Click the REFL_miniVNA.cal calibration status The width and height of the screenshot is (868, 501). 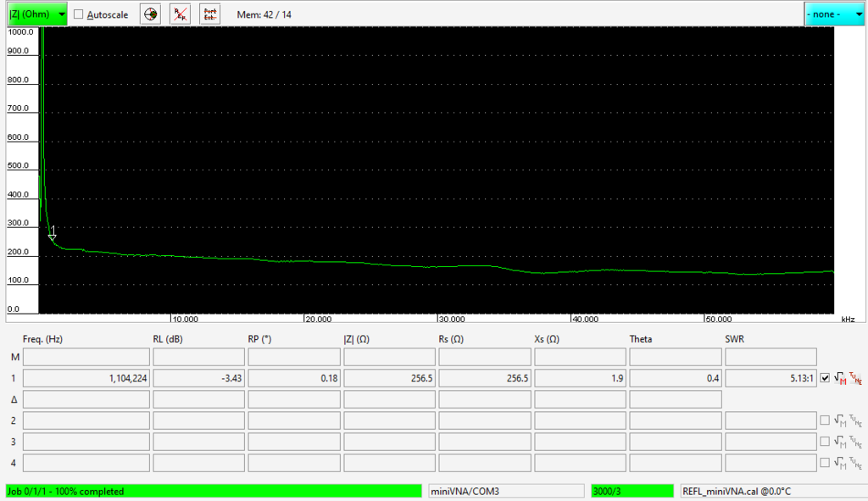(774, 491)
